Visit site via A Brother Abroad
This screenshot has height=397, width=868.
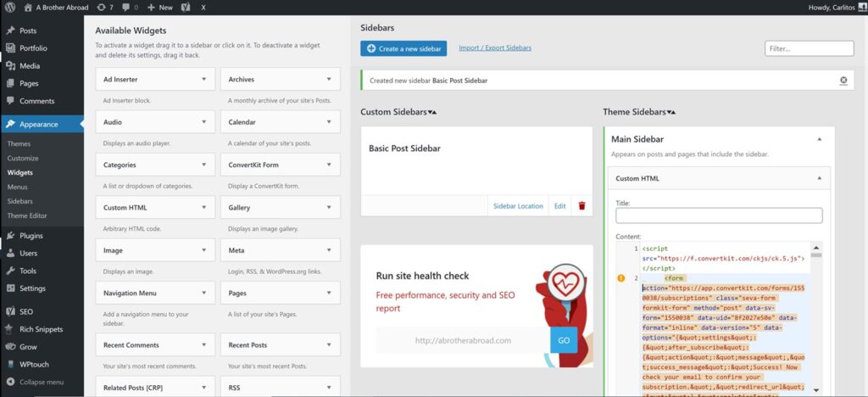tap(54, 8)
